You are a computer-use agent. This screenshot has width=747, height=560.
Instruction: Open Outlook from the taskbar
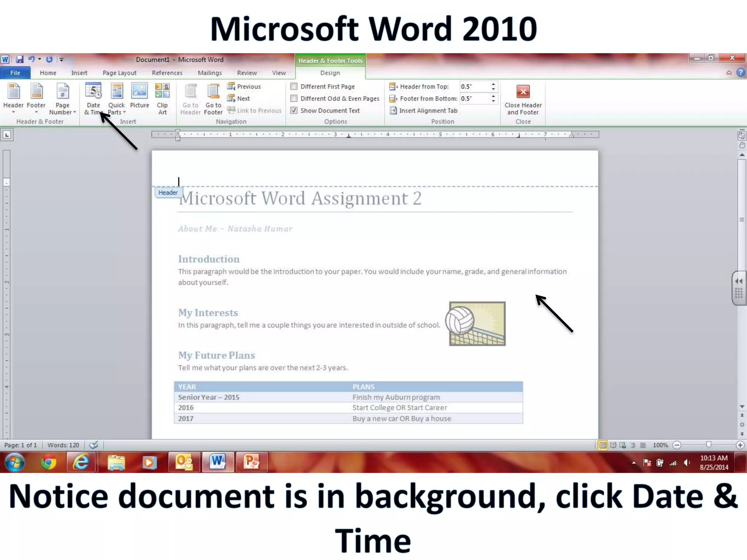184,462
